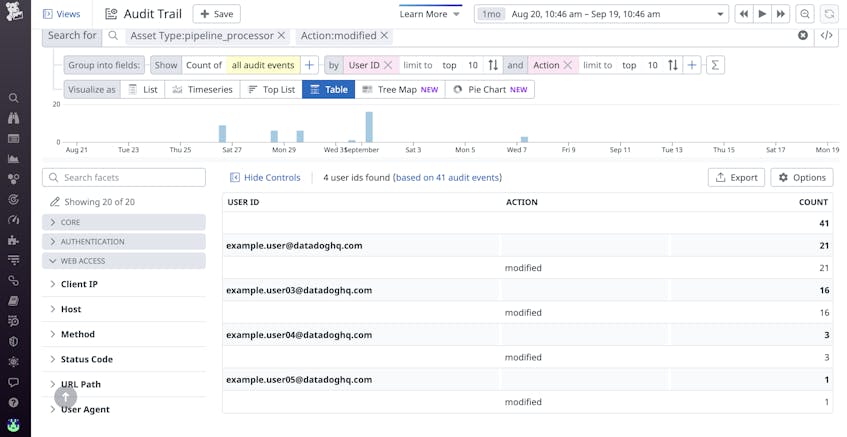Save the current Audit Trail view
The image size is (847, 437).
(217, 14)
